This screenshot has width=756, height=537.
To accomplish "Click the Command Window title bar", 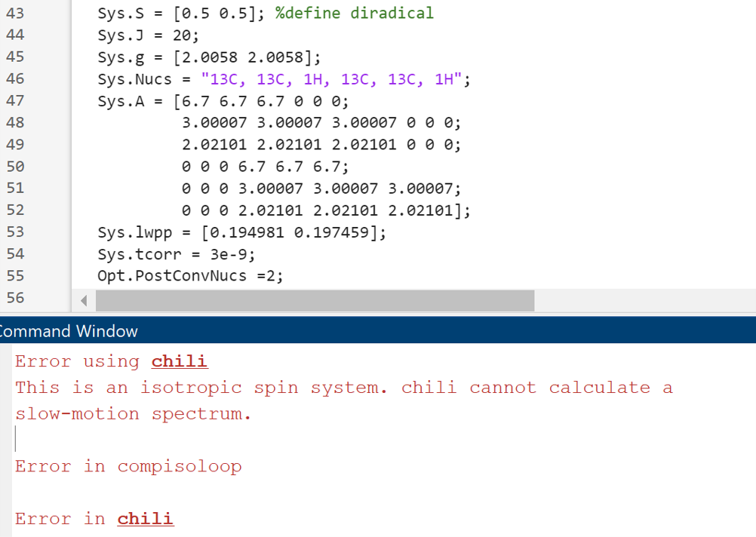I will 378,330.
